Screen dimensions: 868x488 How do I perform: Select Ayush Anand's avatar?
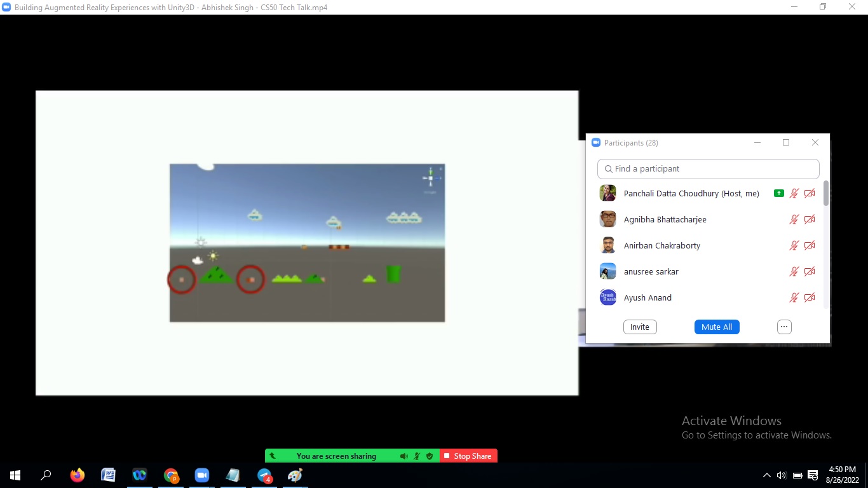[x=608, y=297]
